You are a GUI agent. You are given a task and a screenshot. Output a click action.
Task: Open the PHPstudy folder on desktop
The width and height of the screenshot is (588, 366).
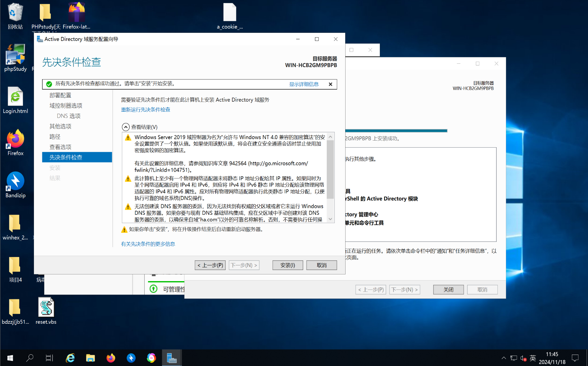(x=46, y=16)
